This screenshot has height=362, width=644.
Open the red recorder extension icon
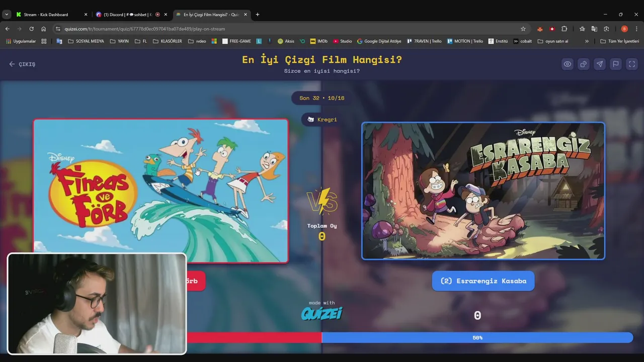pos(552,29)
